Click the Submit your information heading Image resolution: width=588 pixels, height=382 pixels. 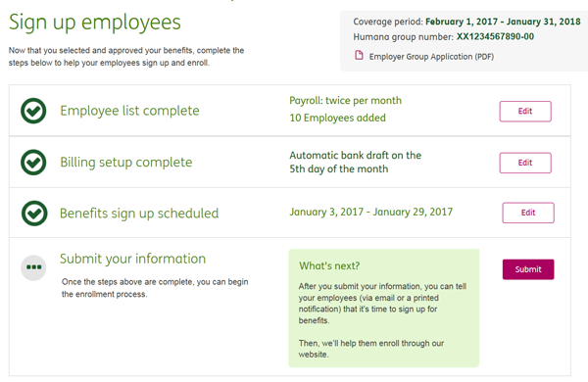132,259
